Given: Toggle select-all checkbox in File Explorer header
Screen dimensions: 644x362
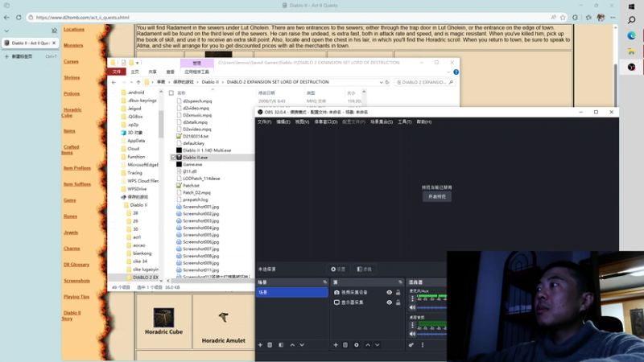Looking at the screenshot, I should pos(171,93).
